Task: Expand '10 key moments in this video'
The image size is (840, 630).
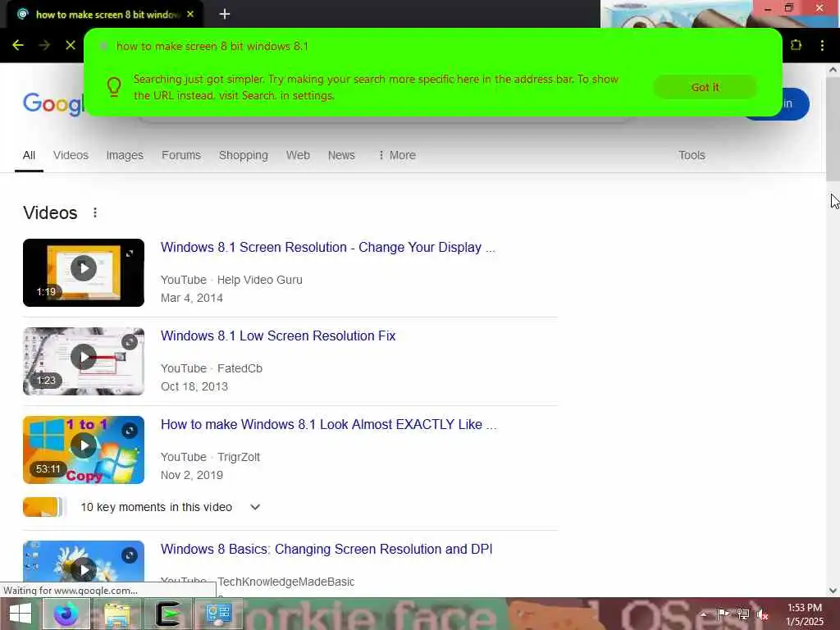Action: (255, 507)
